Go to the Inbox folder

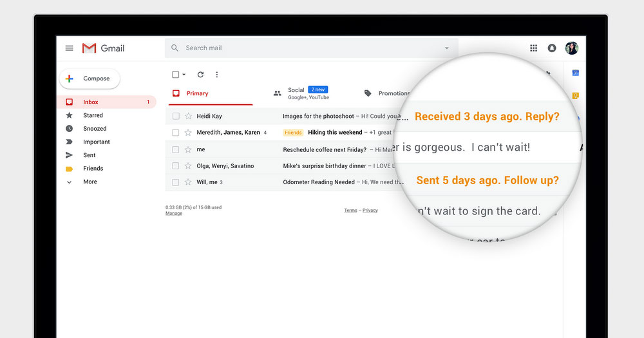107,102
